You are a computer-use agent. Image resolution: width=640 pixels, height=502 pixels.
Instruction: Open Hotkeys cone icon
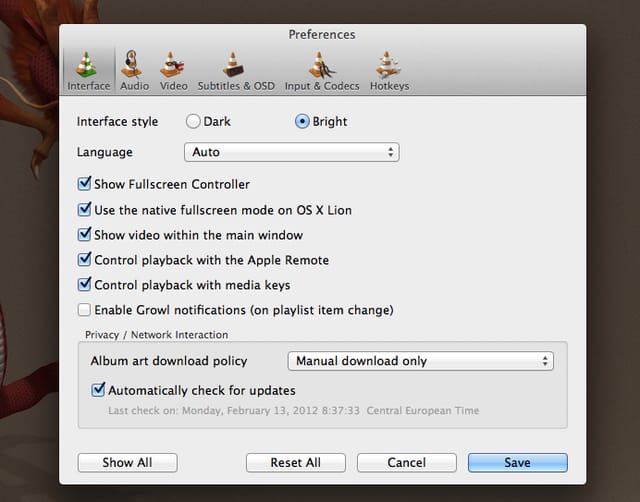tap(388, 64)
